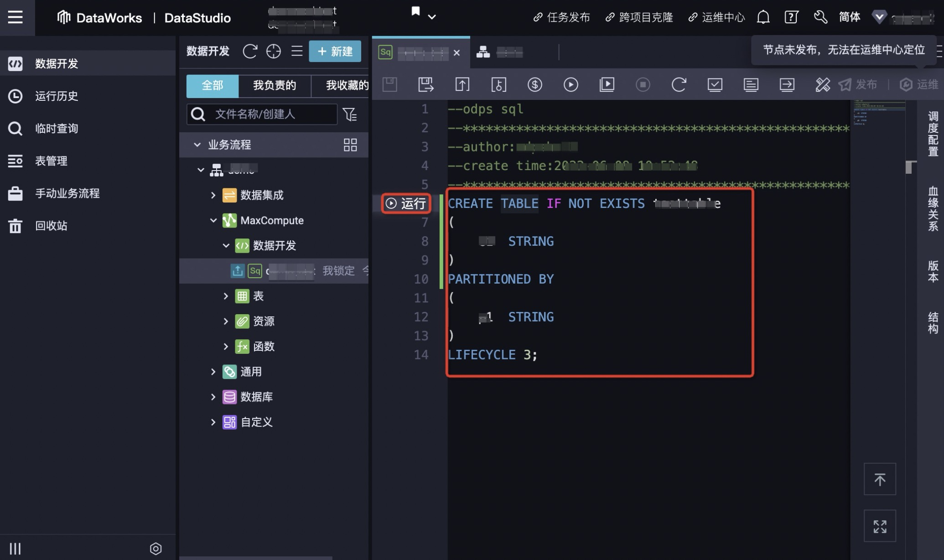The image size is (944, 560).
Task: Click the submit upload icon in toolbar
Action: 462,85
